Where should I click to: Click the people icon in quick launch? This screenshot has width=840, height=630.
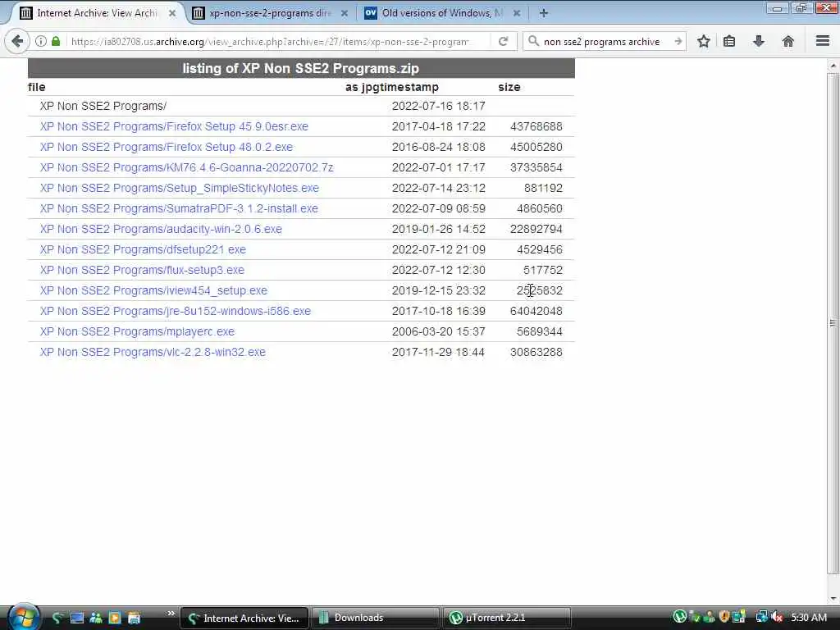[96, 618]
